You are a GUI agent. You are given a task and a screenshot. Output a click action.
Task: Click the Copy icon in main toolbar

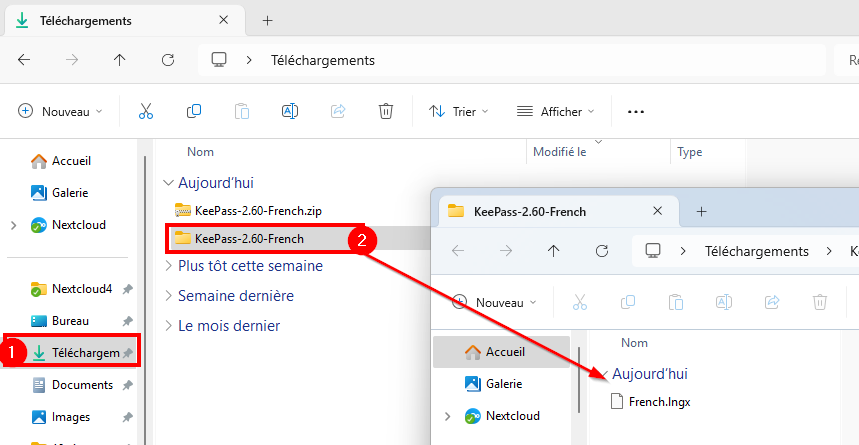tap(194, 111)
